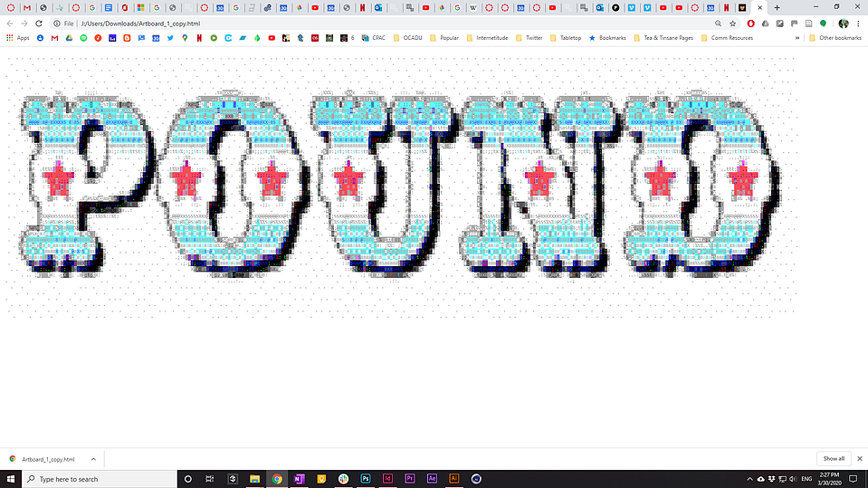Open the volume control in tray

pos(793,479)
